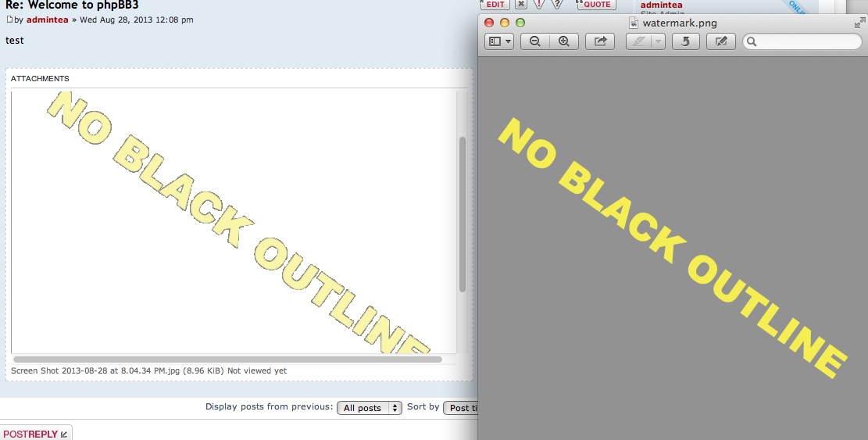The height and width of the screenshot is (440, 868).
Task: Delete post with the X icon
Action: click(521, 4)
